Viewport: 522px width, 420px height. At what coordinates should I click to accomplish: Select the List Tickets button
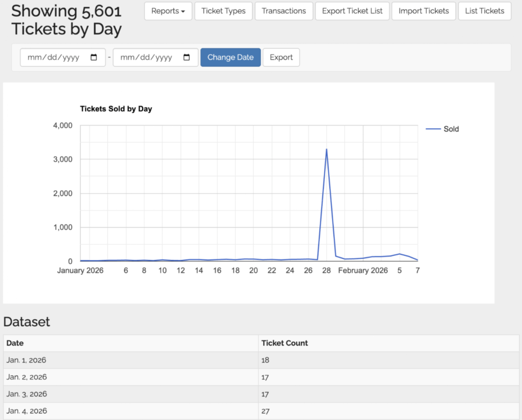[484, 11]
